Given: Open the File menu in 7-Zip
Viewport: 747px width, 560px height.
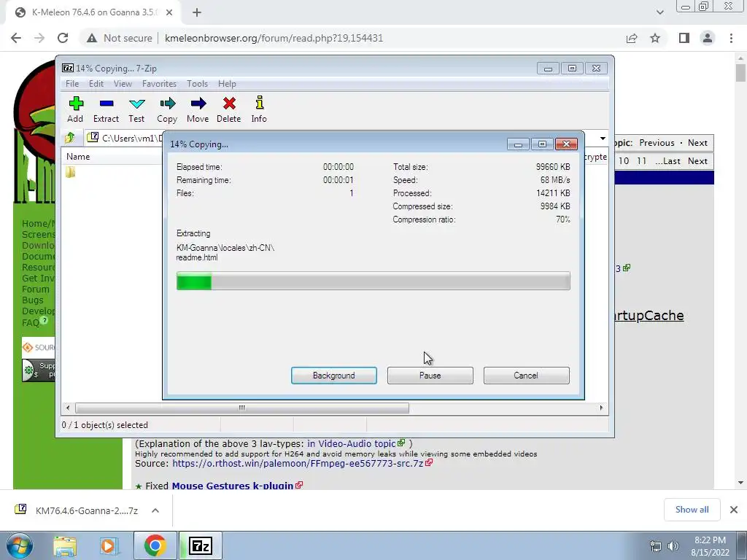Looking at the screenshot, I should pos(72,84).
